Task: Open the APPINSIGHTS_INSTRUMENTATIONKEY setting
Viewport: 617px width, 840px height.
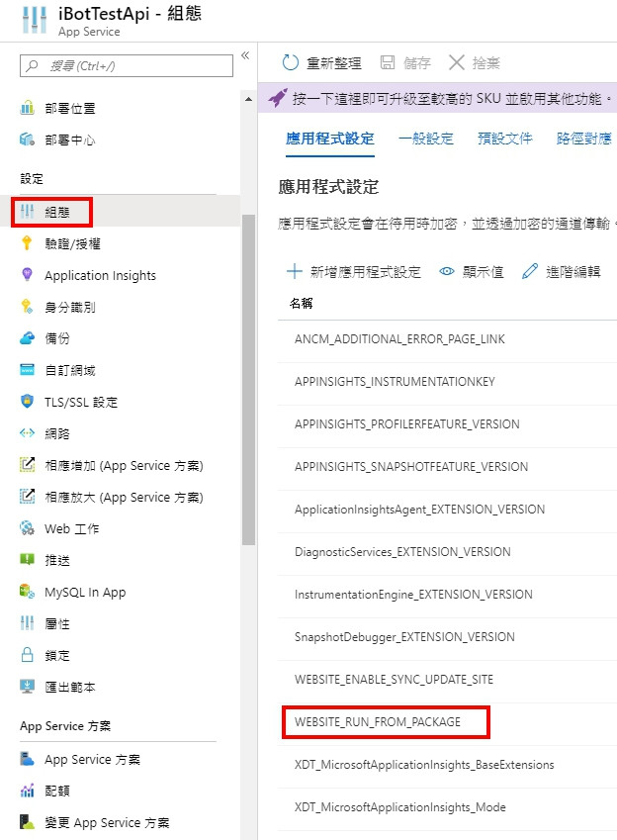Action: coord(395,382)
